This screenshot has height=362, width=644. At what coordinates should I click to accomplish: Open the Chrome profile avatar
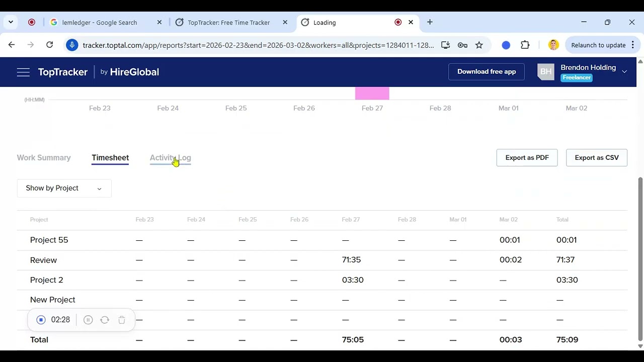[x=553, y=45]
